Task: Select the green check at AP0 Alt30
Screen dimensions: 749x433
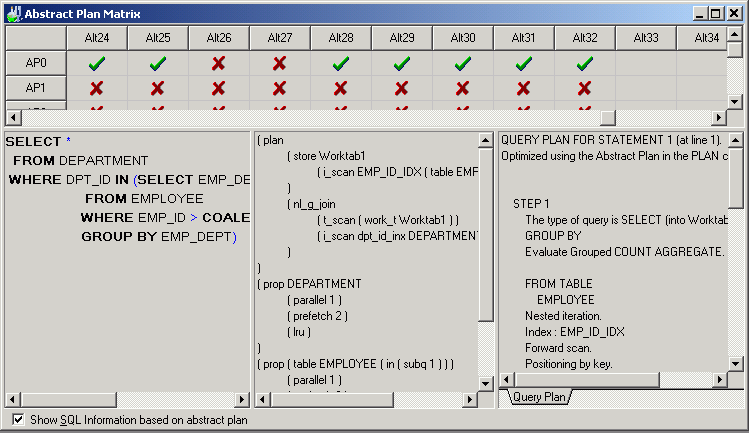Action: pyautogui.click(x=463, y=63)
